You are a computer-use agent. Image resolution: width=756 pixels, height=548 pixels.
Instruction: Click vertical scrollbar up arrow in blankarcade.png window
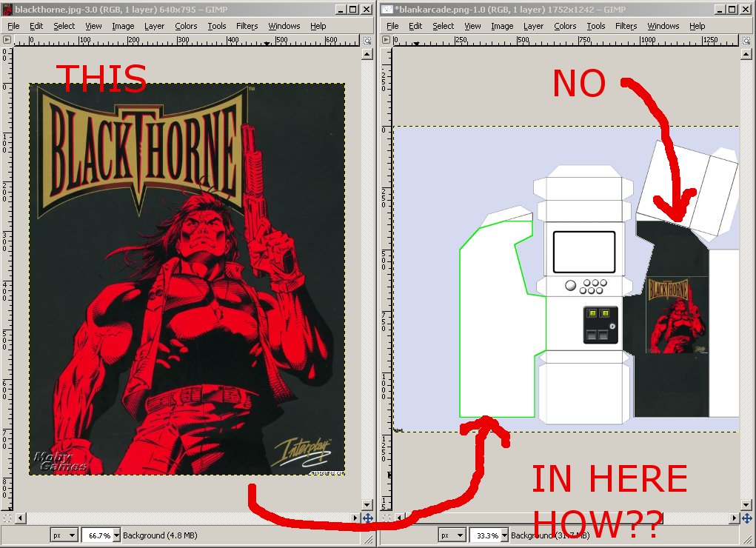coord(746,55)
